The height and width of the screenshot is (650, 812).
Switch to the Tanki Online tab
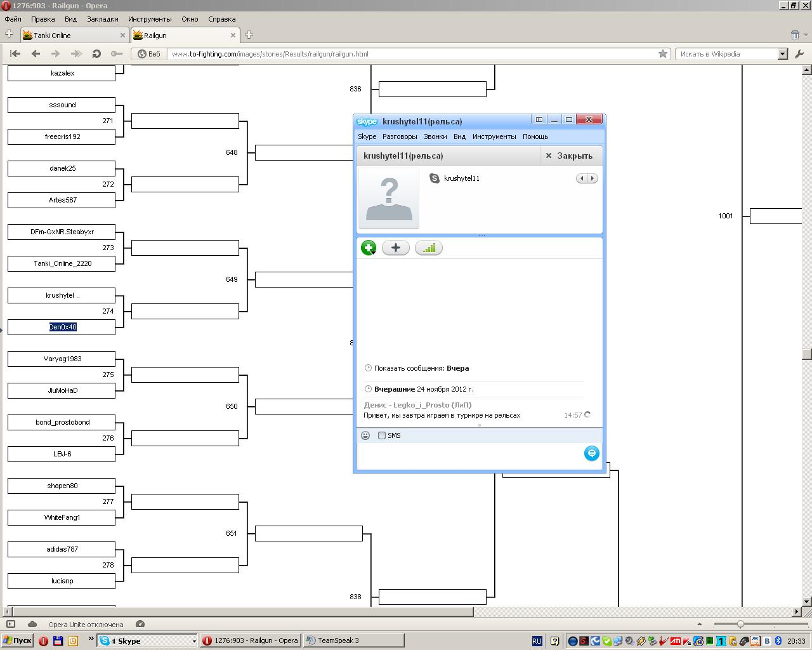click(74, 36)
